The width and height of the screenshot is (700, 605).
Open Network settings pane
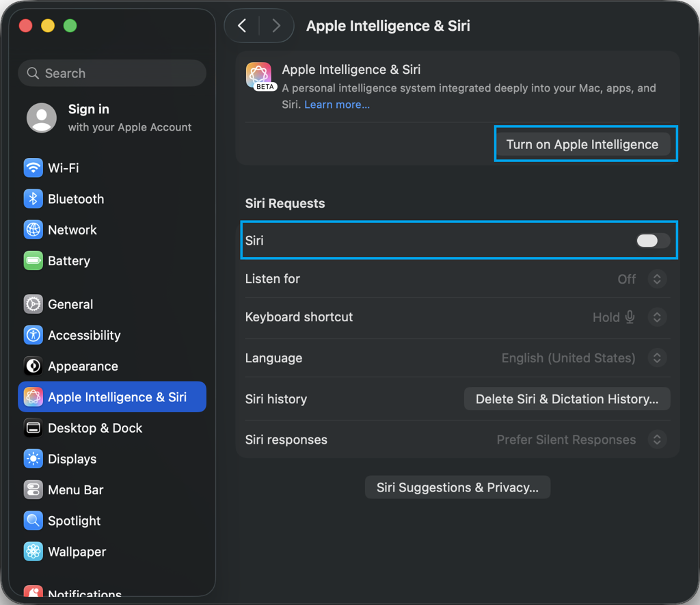tap(112, 230)
